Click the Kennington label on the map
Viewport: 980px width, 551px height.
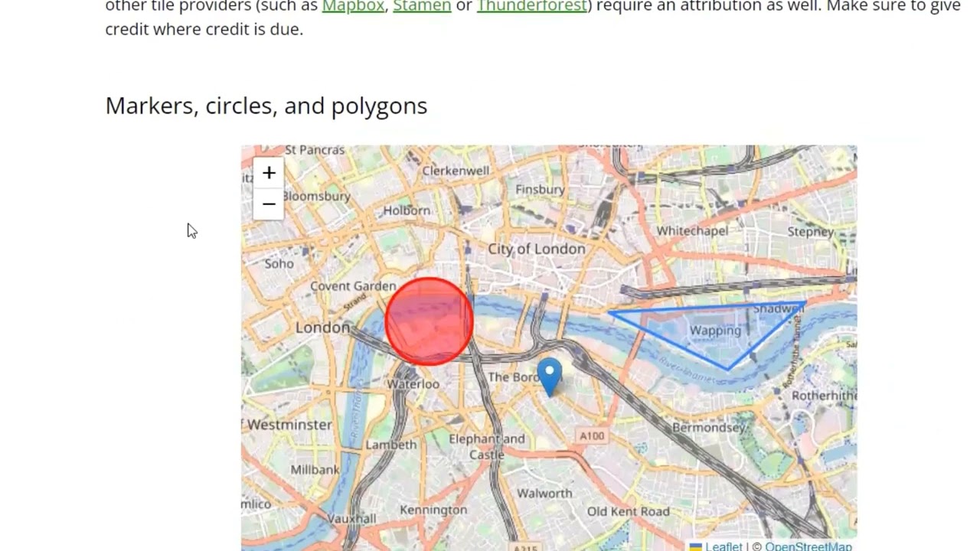click(433, 510)
